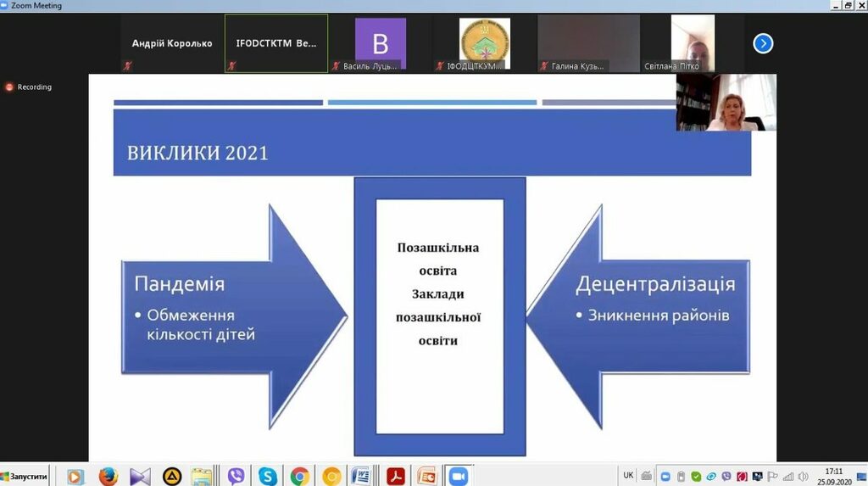Open the system clock showing 17:11

(834, 476)
